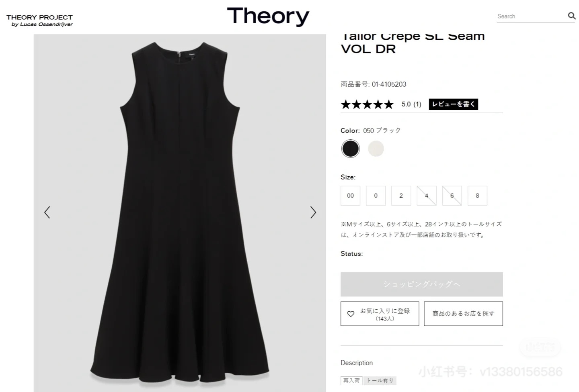This screenshot has height=392, width=579.
Task: Select size 2
Action: tap(401, 196)
